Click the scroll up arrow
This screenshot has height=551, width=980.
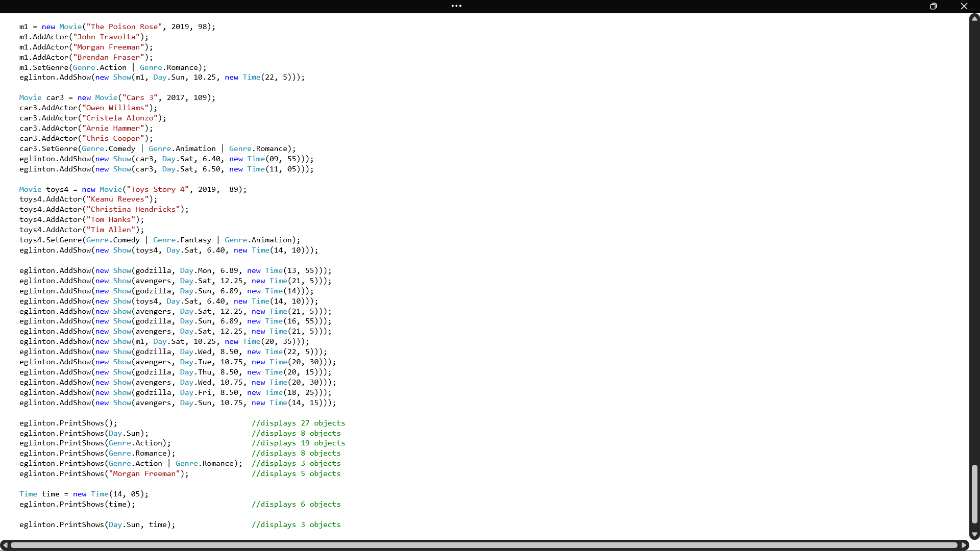point(974,18)
